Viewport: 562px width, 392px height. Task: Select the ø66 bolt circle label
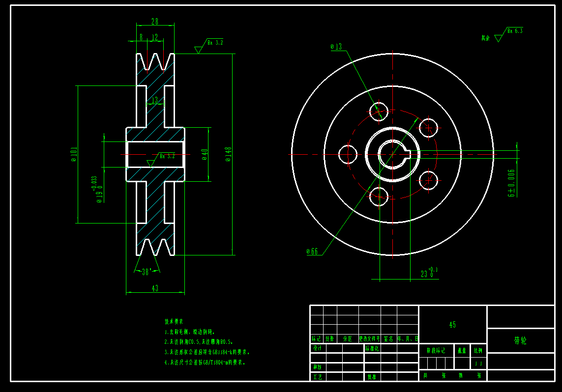coord(312,252)
